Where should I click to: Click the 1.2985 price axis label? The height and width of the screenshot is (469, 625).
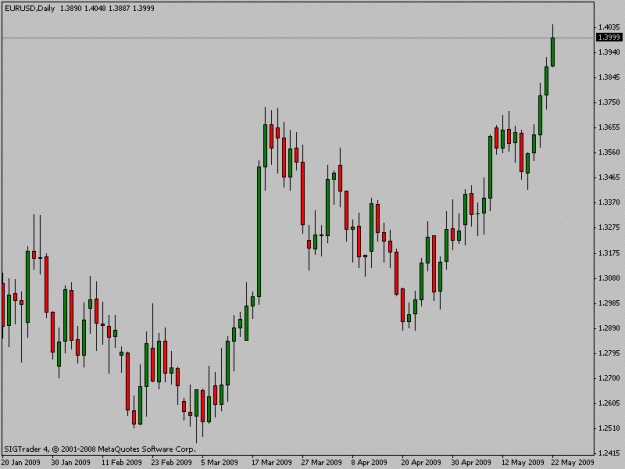(609, 303)
